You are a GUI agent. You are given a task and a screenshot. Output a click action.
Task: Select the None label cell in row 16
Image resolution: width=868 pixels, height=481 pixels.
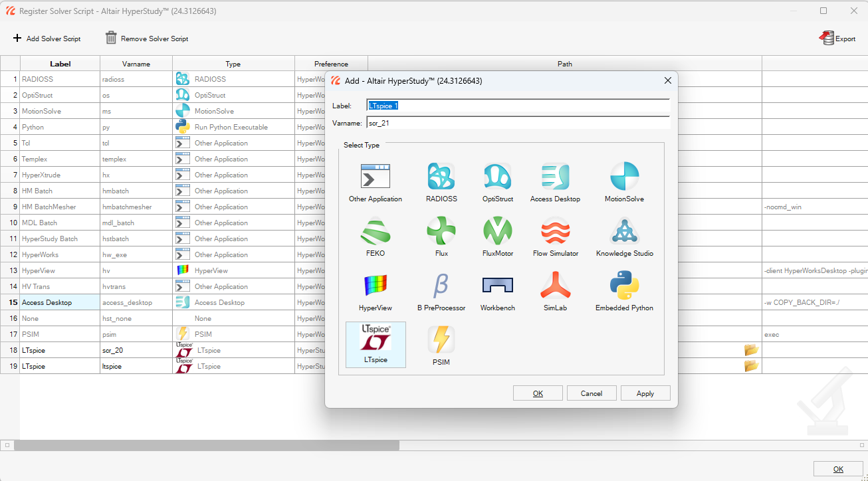click(x=60, y=318)
